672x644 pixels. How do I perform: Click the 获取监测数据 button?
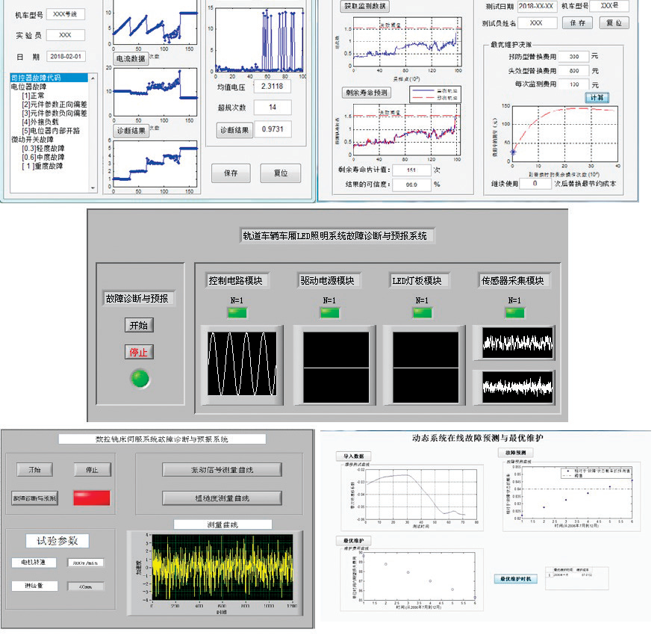click(365, 6)
